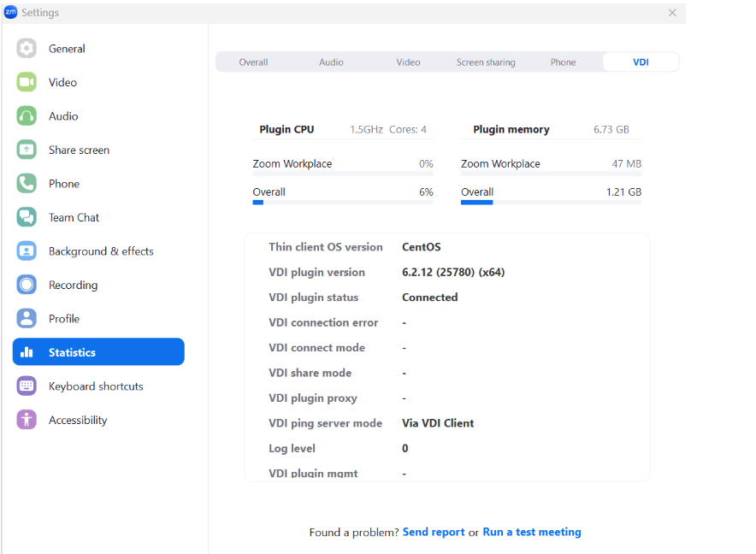Open Accessibility settings label
The image size is (756, 554).
click(78, 420)
